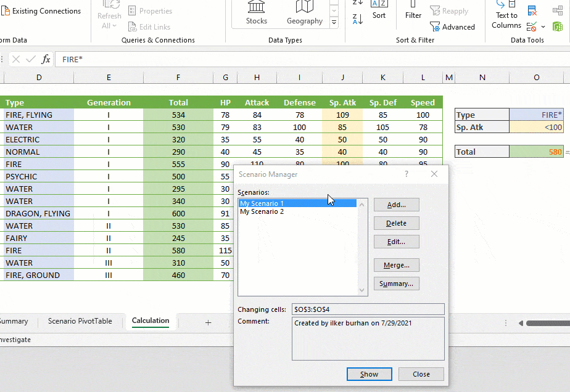Click the Summary button in Scenario Manager

[x=396, y=284]
